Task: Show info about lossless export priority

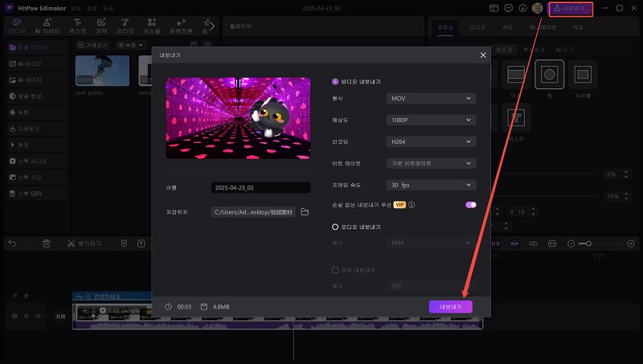Action: point(412,205)
